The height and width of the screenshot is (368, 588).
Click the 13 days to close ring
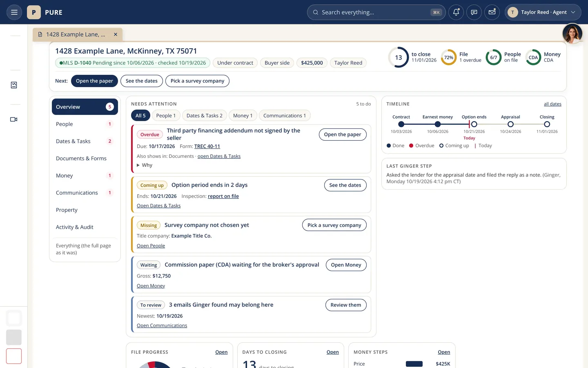pyautogui.click(x=398, y=57)
